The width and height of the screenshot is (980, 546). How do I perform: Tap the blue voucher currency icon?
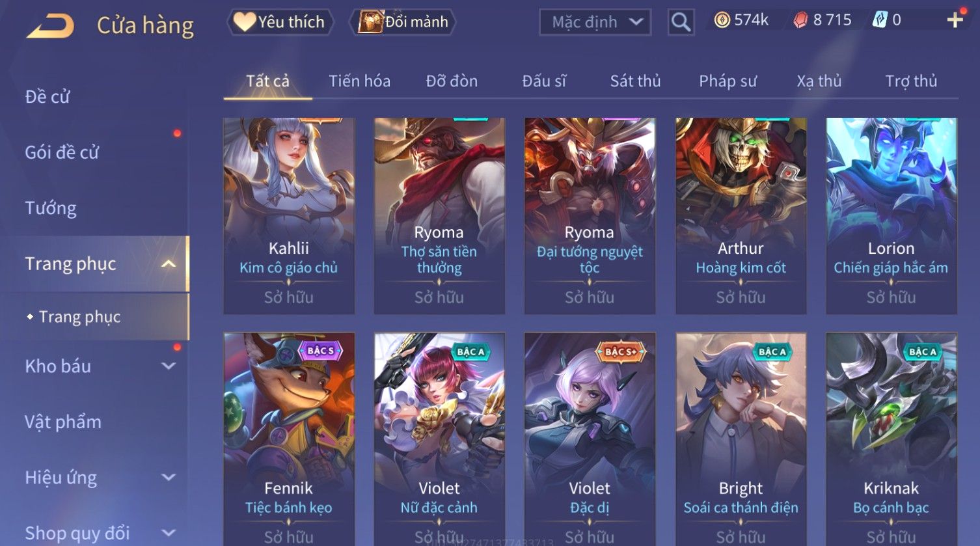[879, 20]
